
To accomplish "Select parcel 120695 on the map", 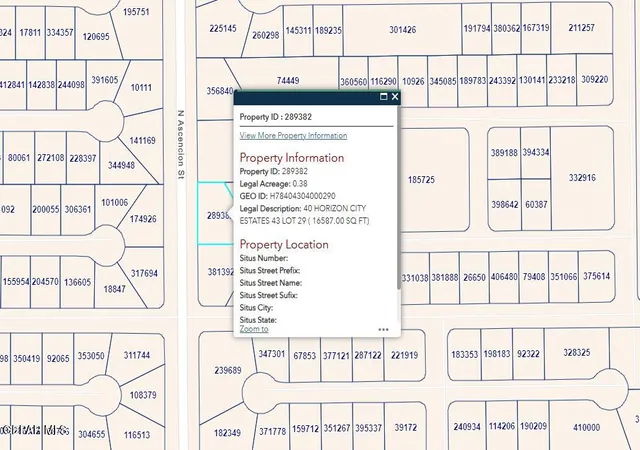I will tap(96, 37).
